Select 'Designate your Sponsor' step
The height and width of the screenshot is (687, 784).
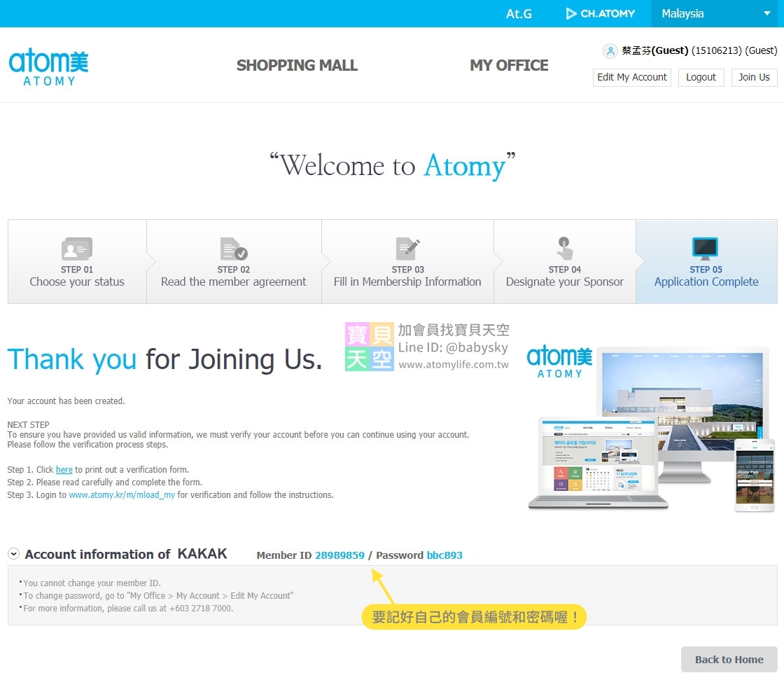coord(564,262)
